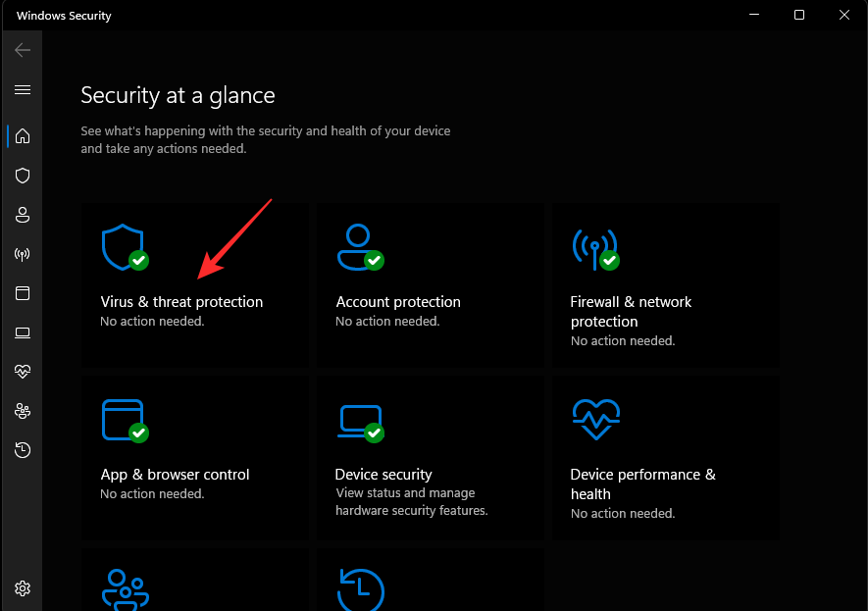The height and width of the screenshot is (611, 868).
Task: Open the Account protection tile
Action: tap(429, 284)
